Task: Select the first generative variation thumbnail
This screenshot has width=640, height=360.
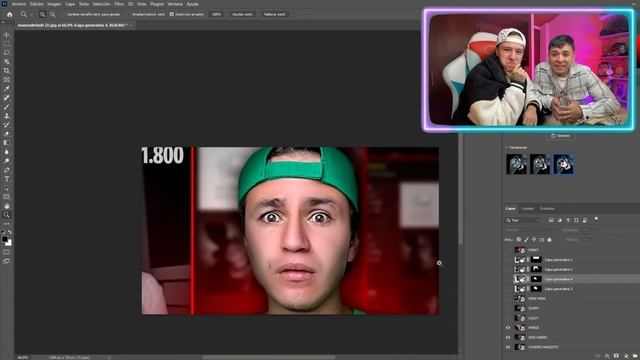Action: tap(517, 164)
